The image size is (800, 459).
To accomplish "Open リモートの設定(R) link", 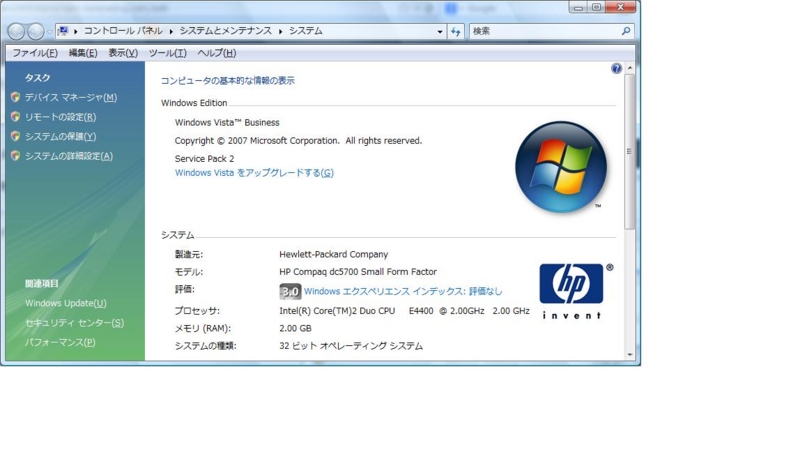I will 60,117.
